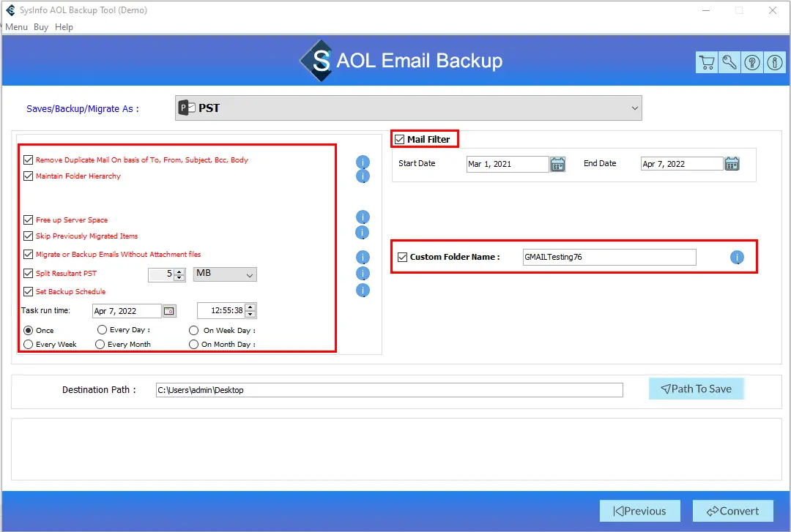791x532 pixels.
Task: Open the Help menu
Action: coord(64,27)
